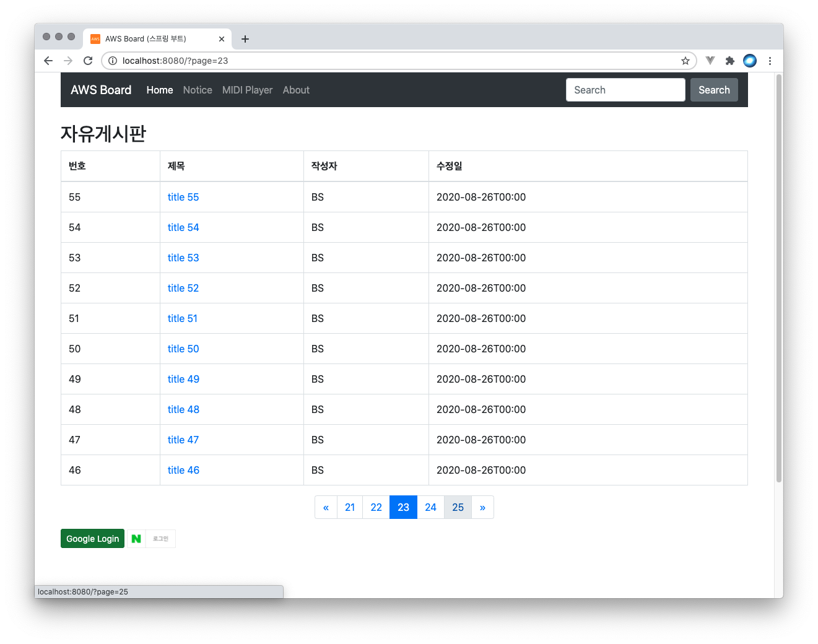The height and width of the screenshot is (644, 818).
Task: Open the post titled title 55
Action: tap(183, 197)
